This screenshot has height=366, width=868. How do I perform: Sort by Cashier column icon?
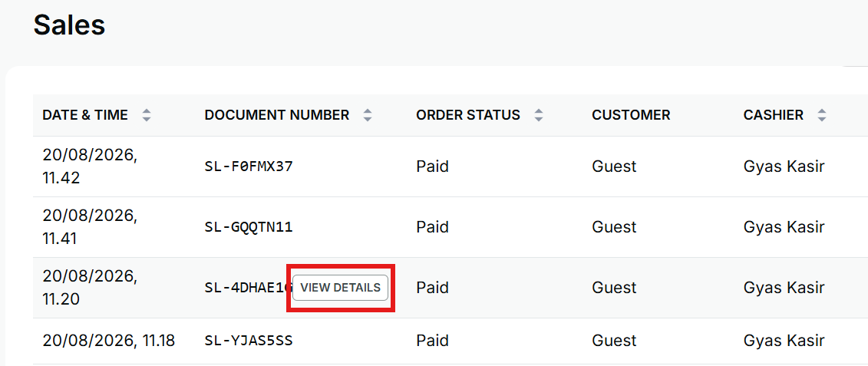[822, 115]
